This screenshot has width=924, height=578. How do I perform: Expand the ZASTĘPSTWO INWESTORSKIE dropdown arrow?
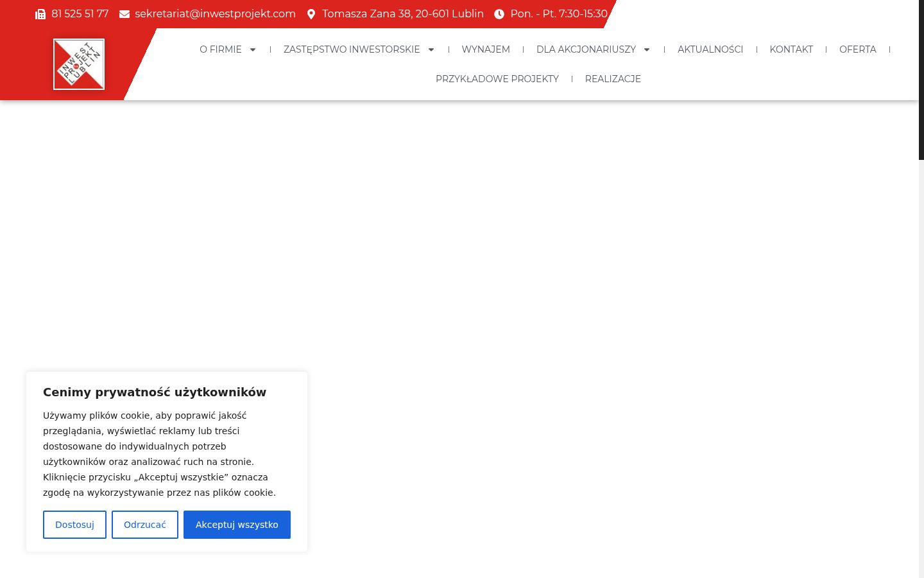(431, 49)
